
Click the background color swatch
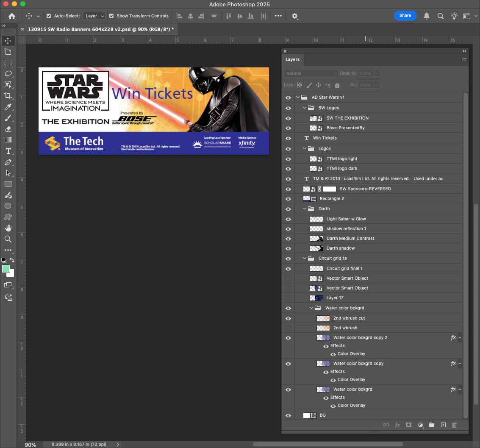click(x=11, y=274)
